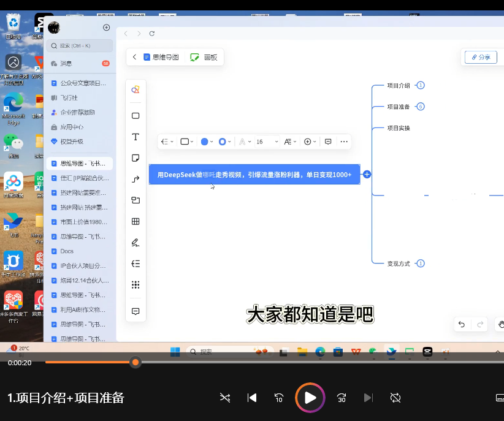504x421 pixels.
Task: Open comments tool at toolbar bottom
Action: pos(136,311)
